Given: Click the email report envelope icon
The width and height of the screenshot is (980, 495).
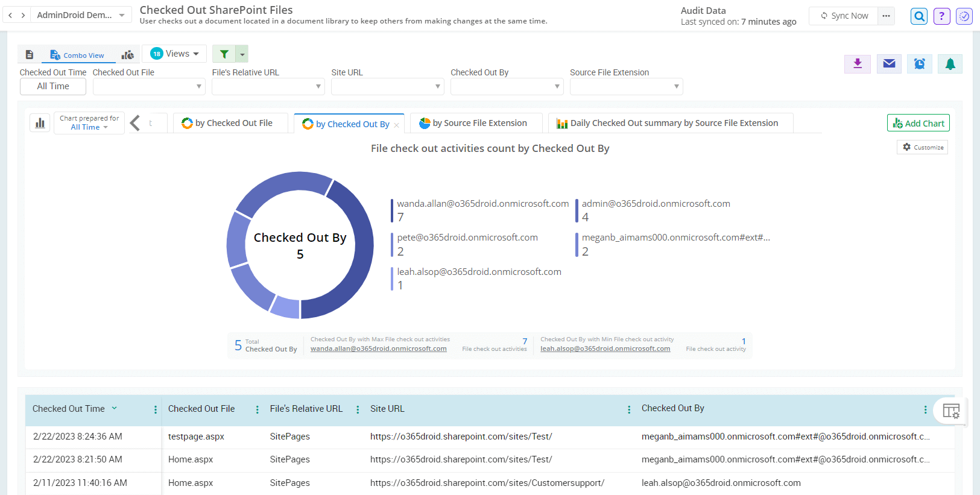Looking at the screenshot, I should coord(888,64).
